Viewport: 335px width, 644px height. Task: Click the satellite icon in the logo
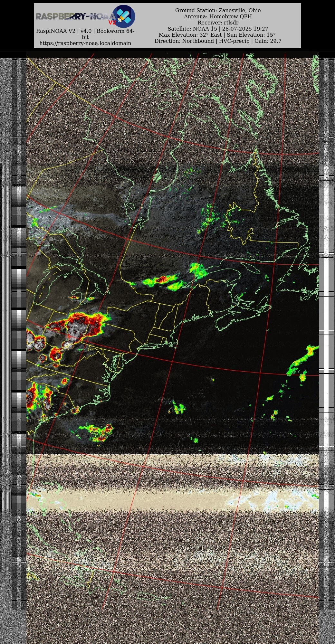(x=124, y=16)
